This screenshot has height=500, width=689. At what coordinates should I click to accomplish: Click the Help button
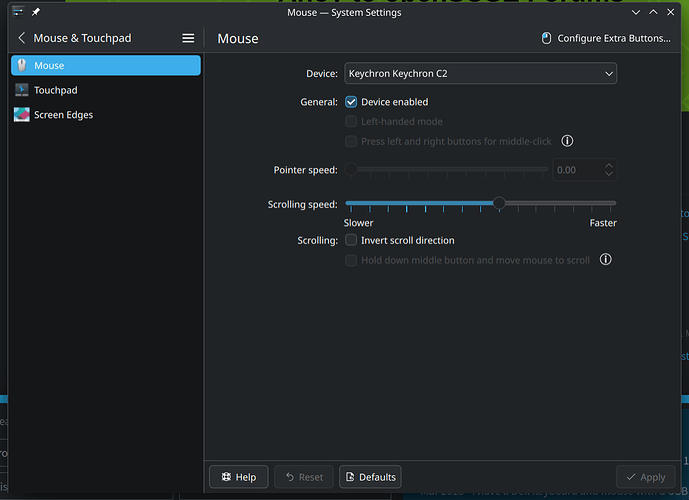239,477
